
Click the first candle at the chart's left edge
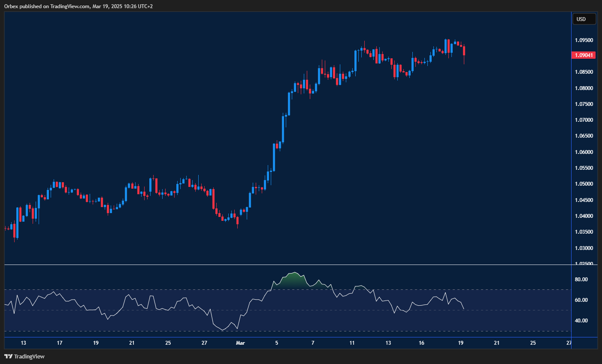(6, 229)
